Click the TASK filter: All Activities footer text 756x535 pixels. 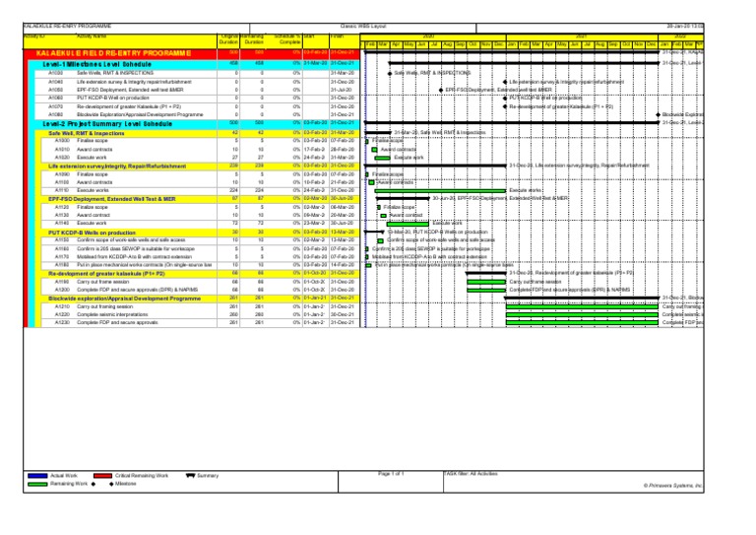point(471,474)
